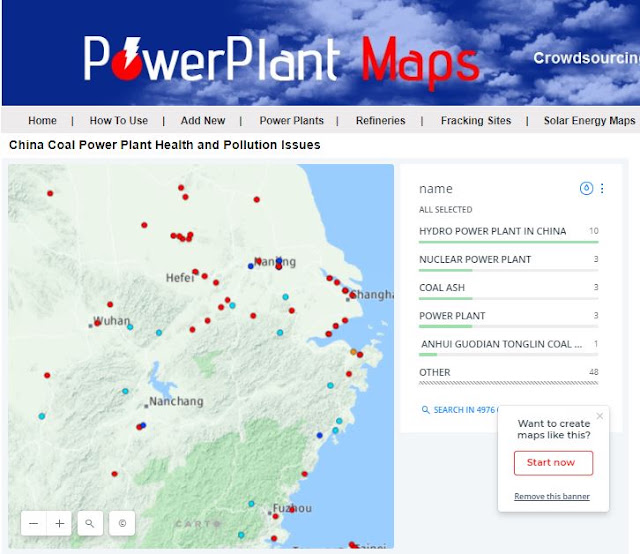
Task: Click the PowerPlant Maps logo
Action: pos(281,61)
